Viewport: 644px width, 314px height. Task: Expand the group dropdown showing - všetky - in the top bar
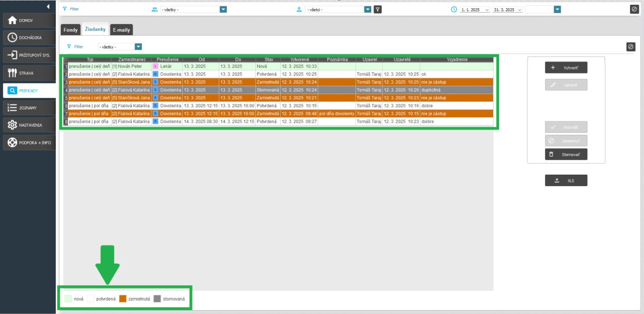pyautogui.click(x=223, y=9)
